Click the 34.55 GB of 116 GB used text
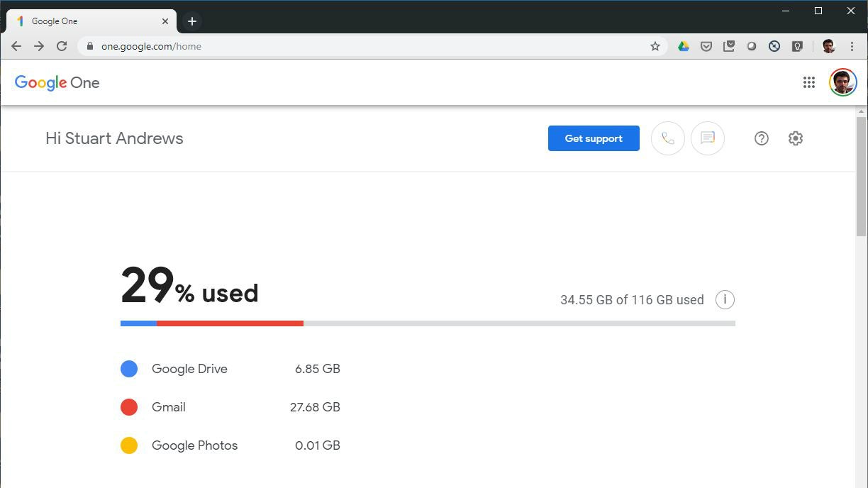 pyautogui.click(x=632, y=300)
